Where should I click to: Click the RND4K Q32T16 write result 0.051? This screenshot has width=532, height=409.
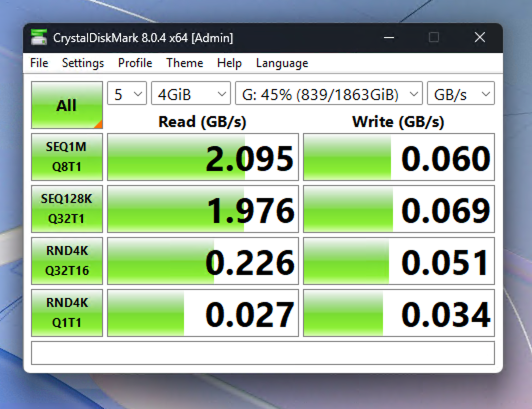click(x=399, y=260)
